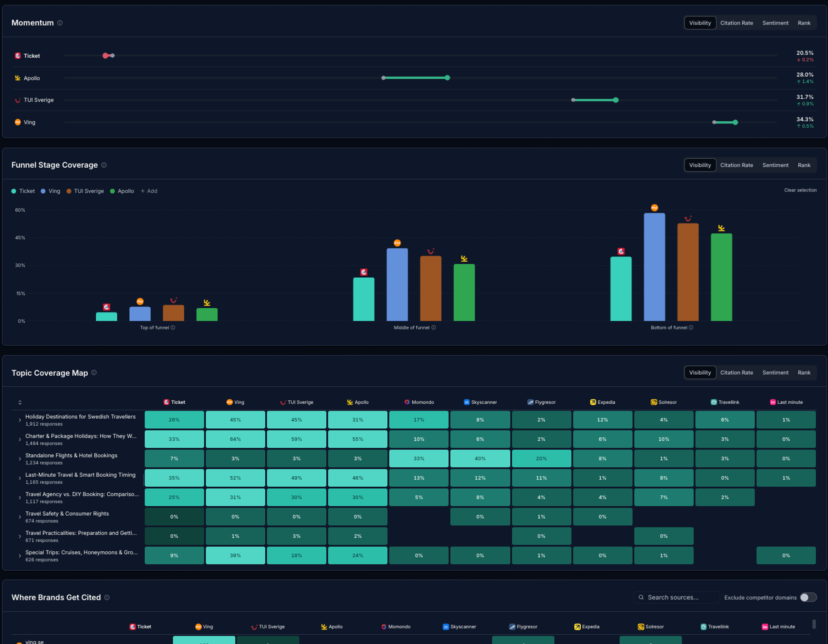Expand Charter & Package Holidays row
This screenshot has height=644, width=828.
coord(20,439)
